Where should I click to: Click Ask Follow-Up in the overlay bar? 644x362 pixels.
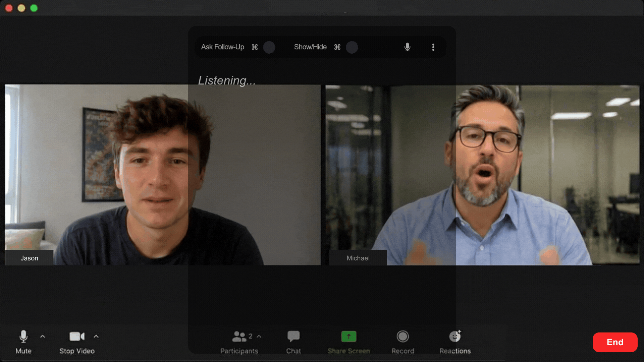(223, 47)
